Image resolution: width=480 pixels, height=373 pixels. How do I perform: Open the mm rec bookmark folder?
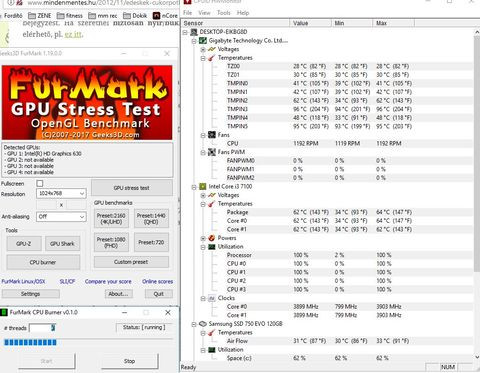pos(103,16)
